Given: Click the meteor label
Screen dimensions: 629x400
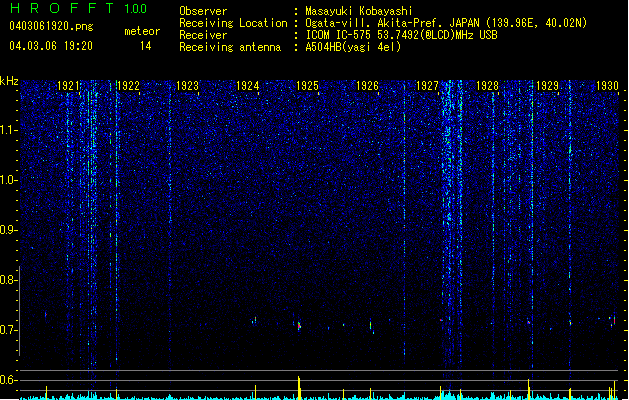Looking at the screenshot, I should coord(142,31).
